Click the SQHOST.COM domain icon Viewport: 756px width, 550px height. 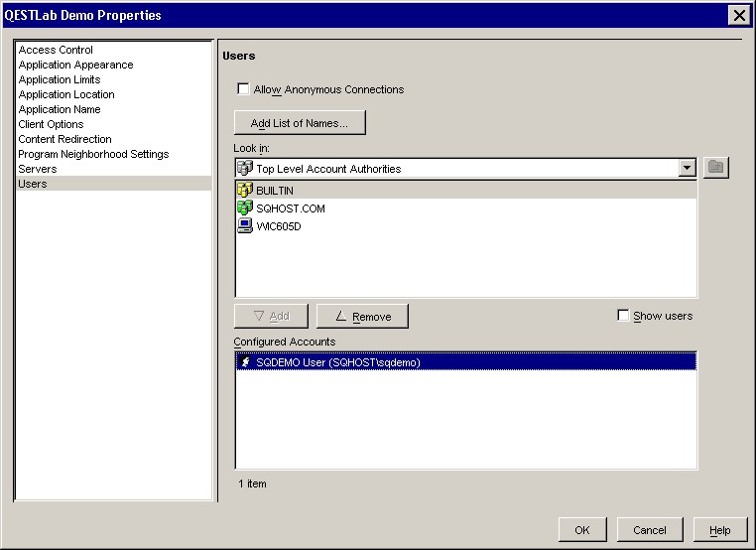point(245,208)
